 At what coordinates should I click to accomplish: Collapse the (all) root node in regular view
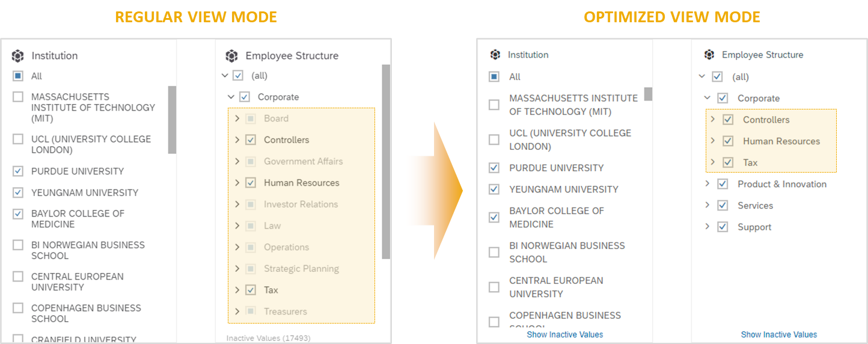click(225, 75)
